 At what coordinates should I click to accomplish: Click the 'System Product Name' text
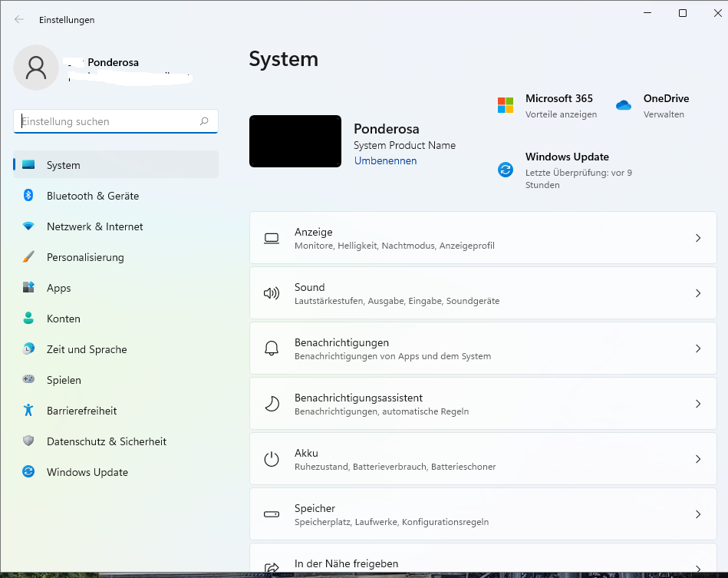(404, 145)
